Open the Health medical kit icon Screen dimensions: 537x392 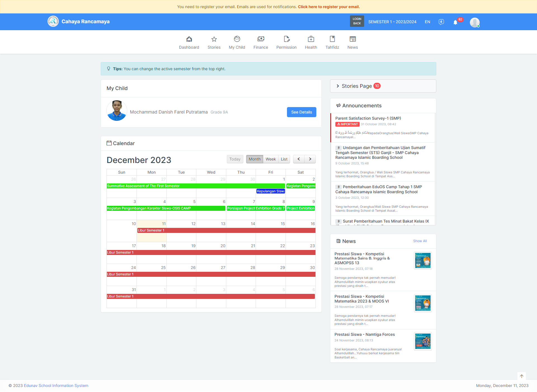(x=311, y=39)
